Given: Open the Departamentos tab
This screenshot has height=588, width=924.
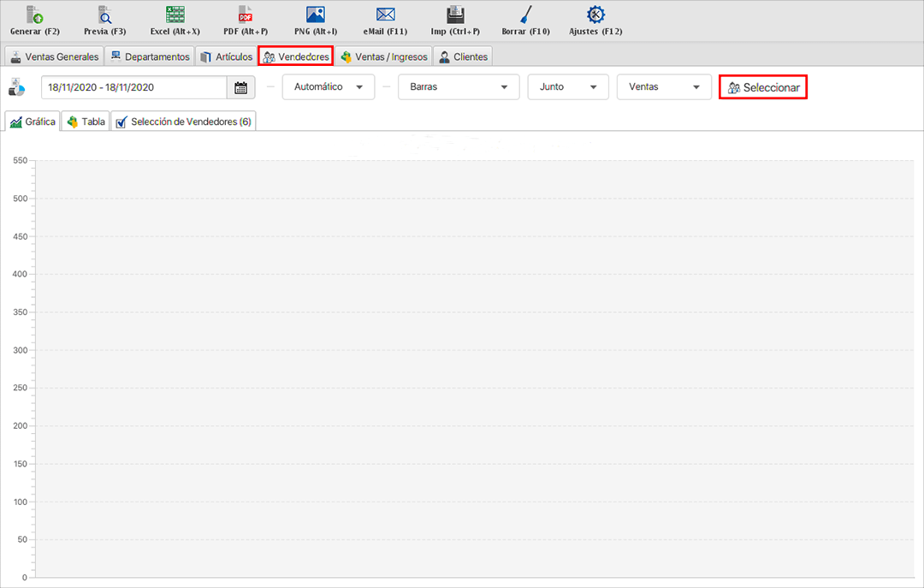Looking at the screenshot, I should click(x=150, y=57).
